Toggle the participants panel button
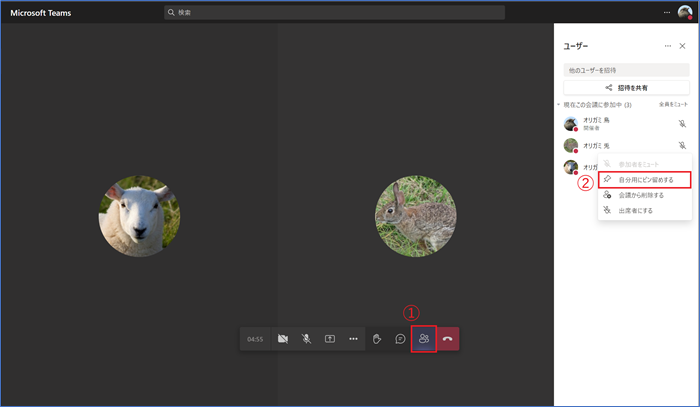This screenshot has height=407, width=700. [424, 339]
